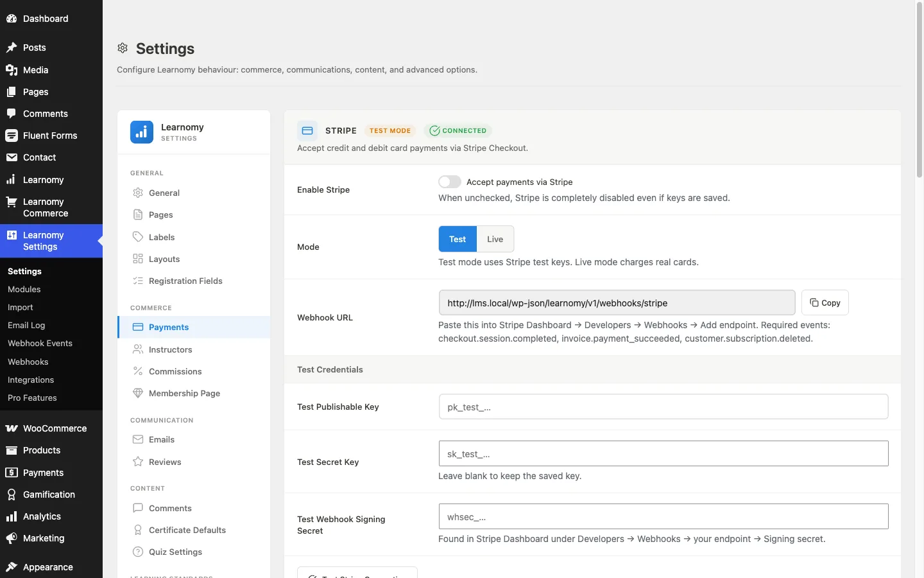Screen dimensions: 924x578
Task: Click the Posts pin icon
Action: pos(12,48)
